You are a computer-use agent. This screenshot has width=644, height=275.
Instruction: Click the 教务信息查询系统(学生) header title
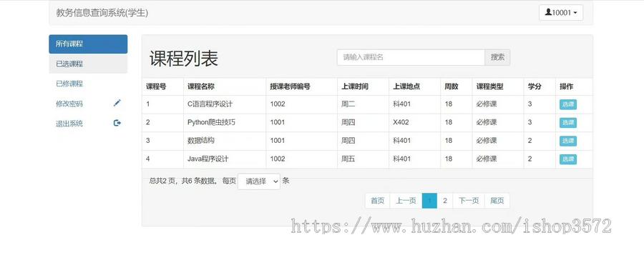[102, 13]
